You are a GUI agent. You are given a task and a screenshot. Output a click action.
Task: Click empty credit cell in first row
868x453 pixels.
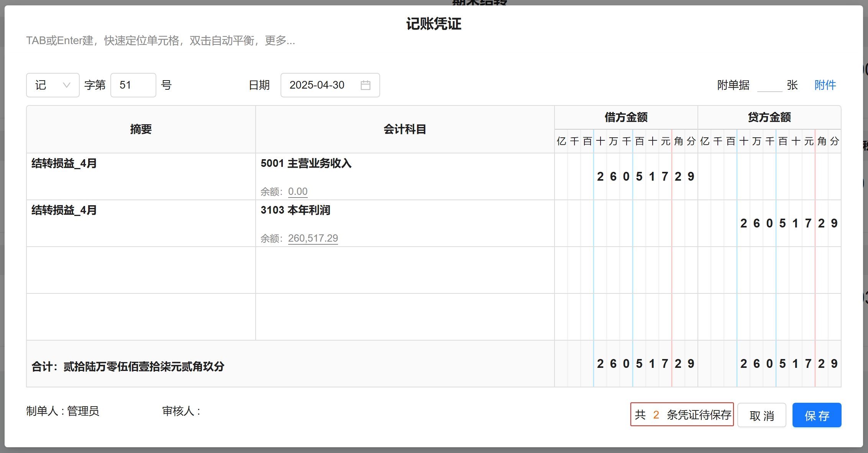click(769, 176)
